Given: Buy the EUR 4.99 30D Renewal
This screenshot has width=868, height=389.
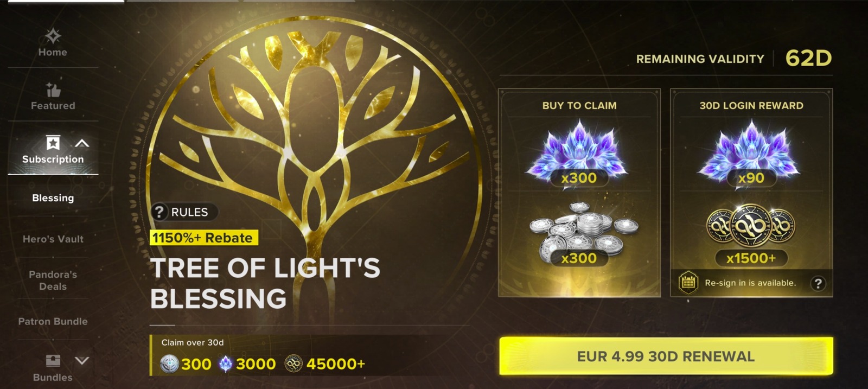Looking at the screenshot, I should (x=666, y=356).
